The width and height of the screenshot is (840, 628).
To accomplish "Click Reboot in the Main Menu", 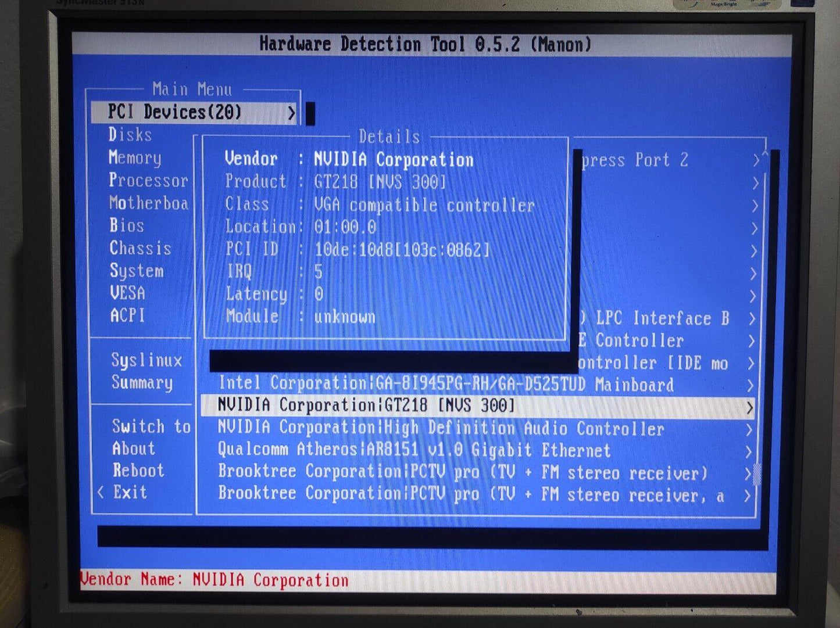I will coord(138,471).
